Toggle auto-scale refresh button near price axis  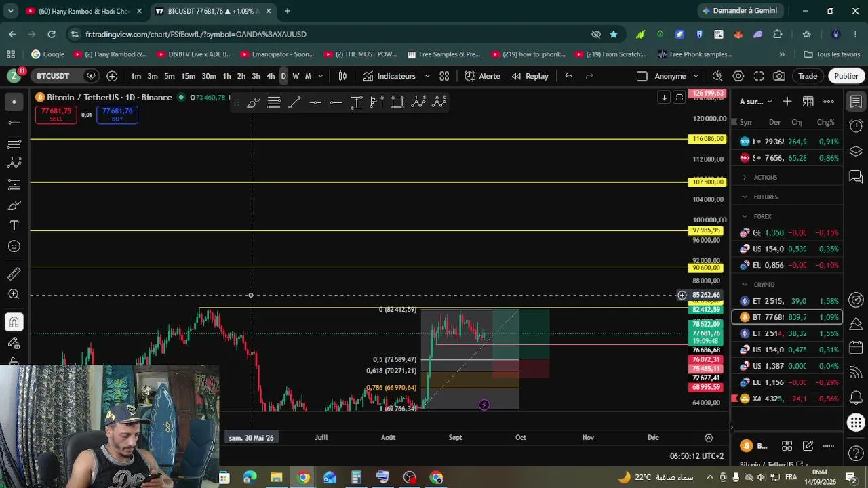point(679,98)
